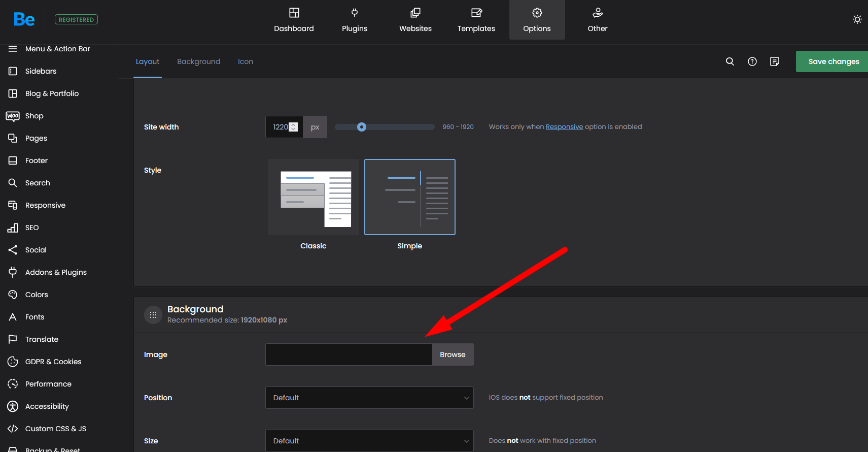The width and height of the screenshot is (868, 452).
Task: Click the Background section drag-handle icon
Action: (153, 315)
